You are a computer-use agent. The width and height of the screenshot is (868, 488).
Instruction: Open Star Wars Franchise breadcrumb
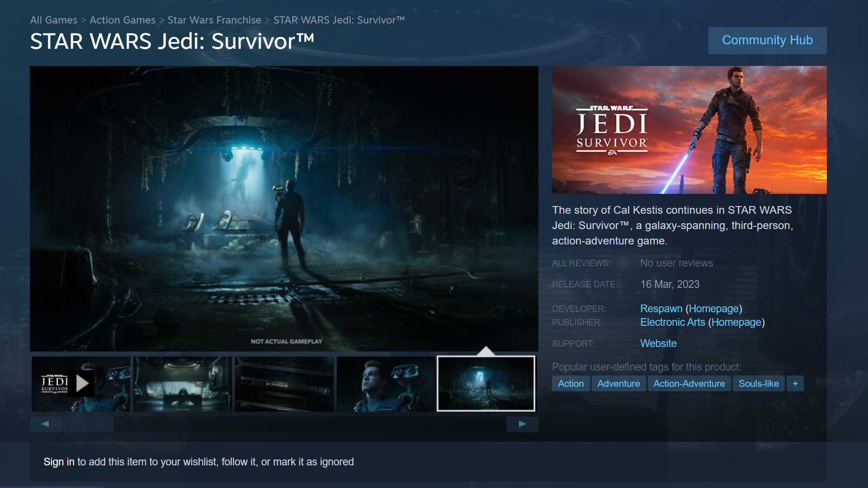coord(214,20)
